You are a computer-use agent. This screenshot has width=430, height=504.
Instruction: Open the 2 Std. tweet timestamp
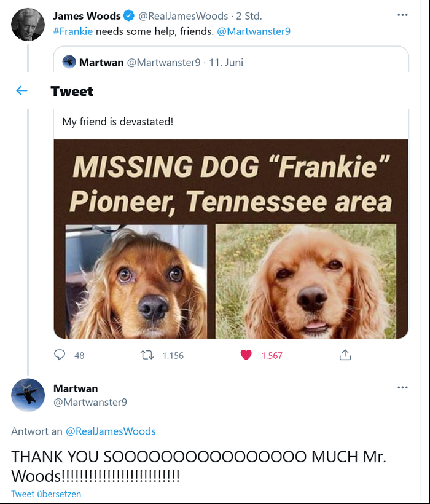tap(249, 16)
